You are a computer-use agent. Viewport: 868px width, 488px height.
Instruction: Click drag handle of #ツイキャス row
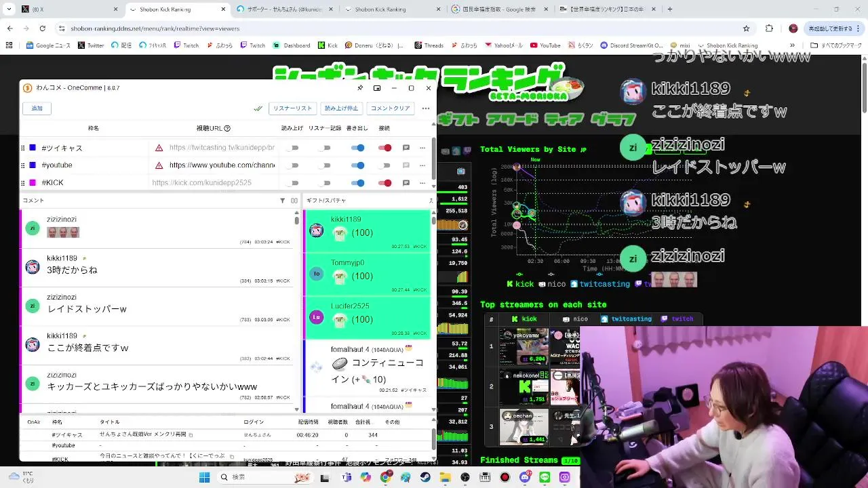[23, 148]
